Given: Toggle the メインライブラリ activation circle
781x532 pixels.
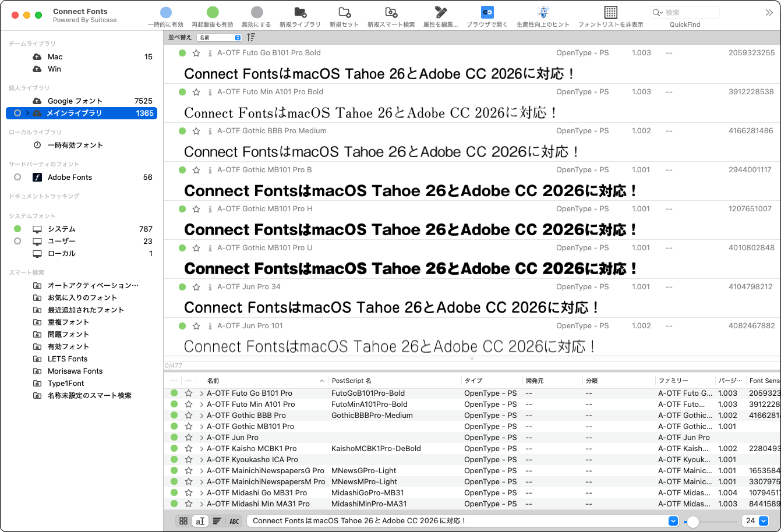Looking at the screenshot, I should (17, 113).
